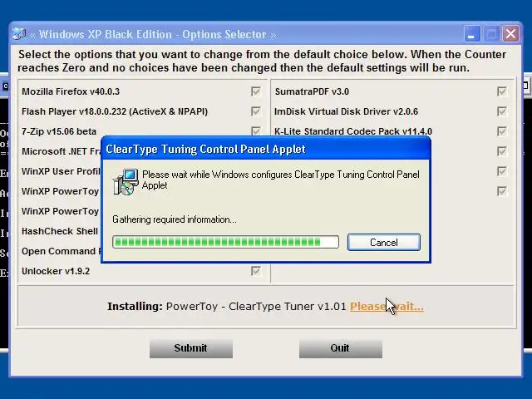Image resolution: width=532 pixels, height=399 pixels.
Task: Click the green progress bar in dialog
Action: click(x=225, y=242)
